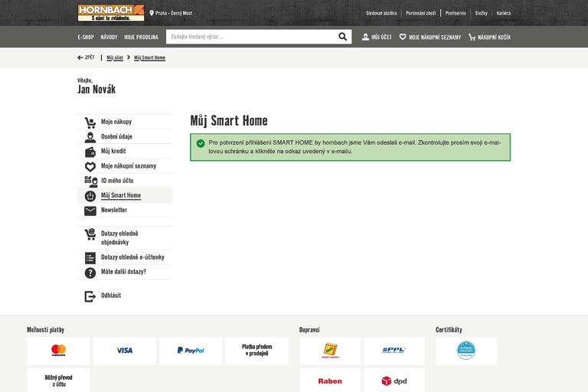588x392 pixels.
Task: Open the E-SHOP menu
Action: 86,37
